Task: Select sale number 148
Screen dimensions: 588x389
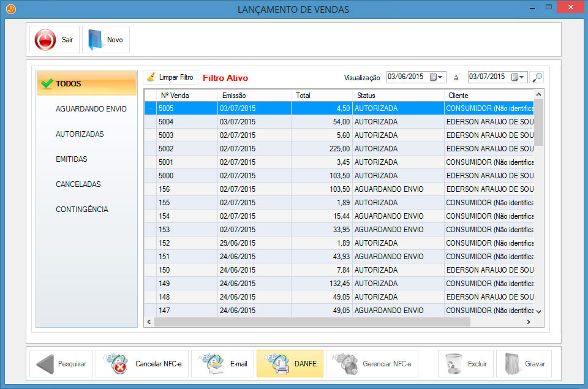Action: coord(164,298)
